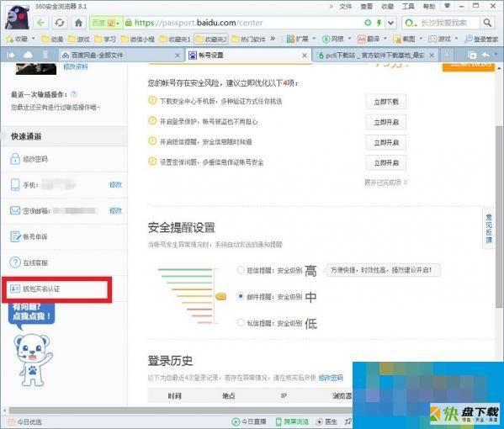Click the help question mark beside 最近一次敏感操作
504x429 pixels.
[73, 94]
